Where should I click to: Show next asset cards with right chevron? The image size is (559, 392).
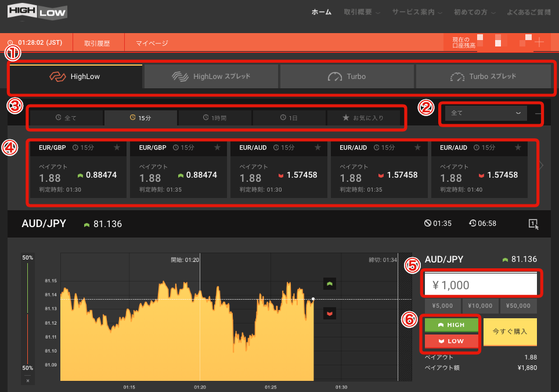541,166
